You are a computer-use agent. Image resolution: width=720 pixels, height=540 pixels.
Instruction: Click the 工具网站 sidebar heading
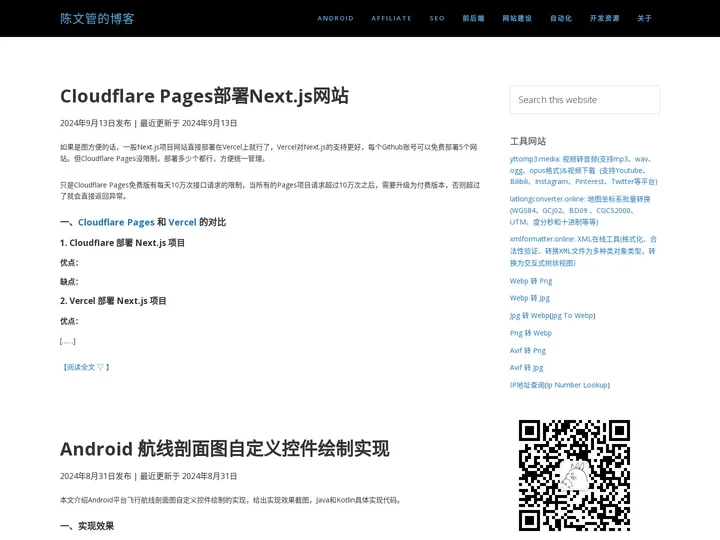tap(528, 141)
